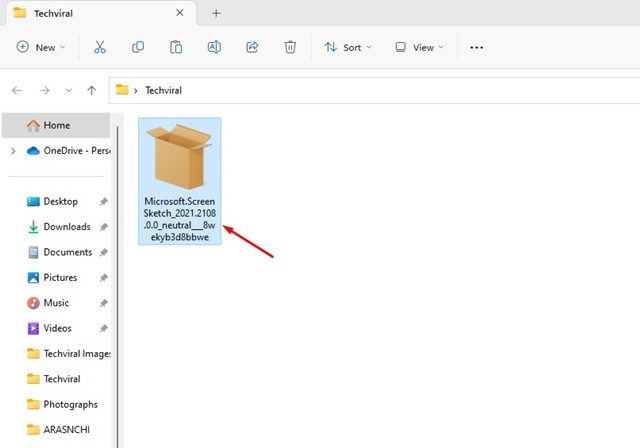Open recent locations dropdown chevron
Screen dimensions: 640x448
tap(69, 90)
